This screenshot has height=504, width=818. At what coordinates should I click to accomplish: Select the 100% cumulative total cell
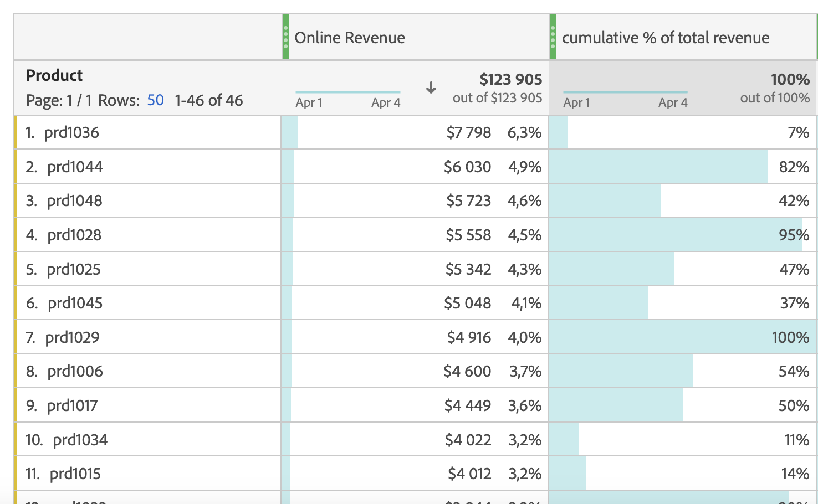pyautogui.click(x=790, y=79)
